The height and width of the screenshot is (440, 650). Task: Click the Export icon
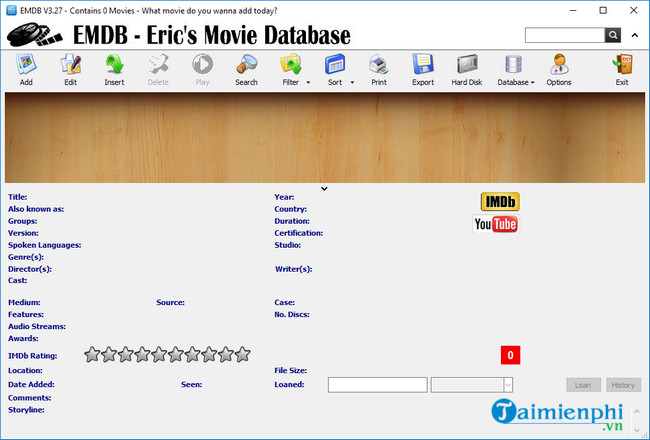(423, 69)
